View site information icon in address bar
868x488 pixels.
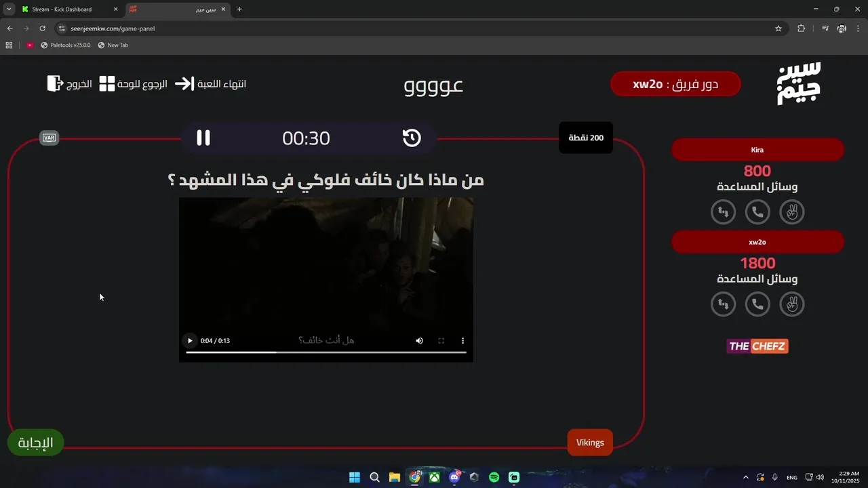click(62, 28)
